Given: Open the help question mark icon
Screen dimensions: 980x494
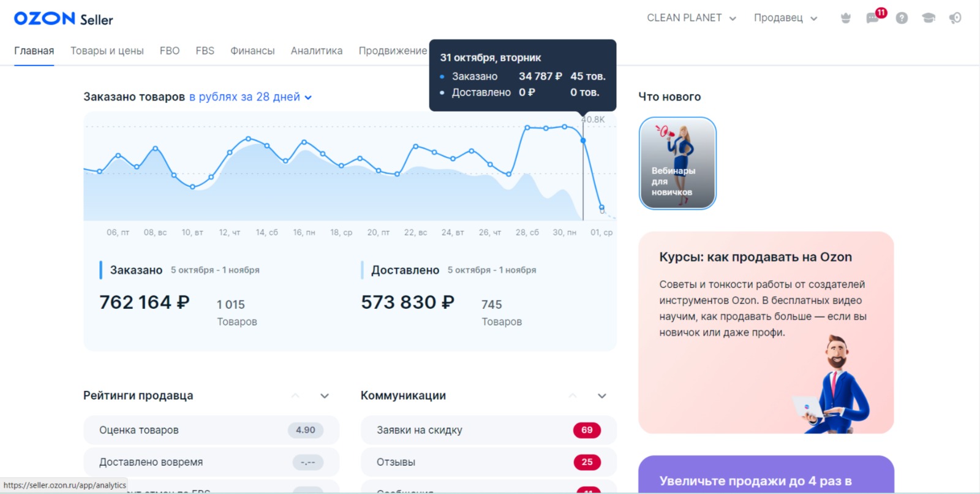Looking at the screenshot, I should pos(902,18).
